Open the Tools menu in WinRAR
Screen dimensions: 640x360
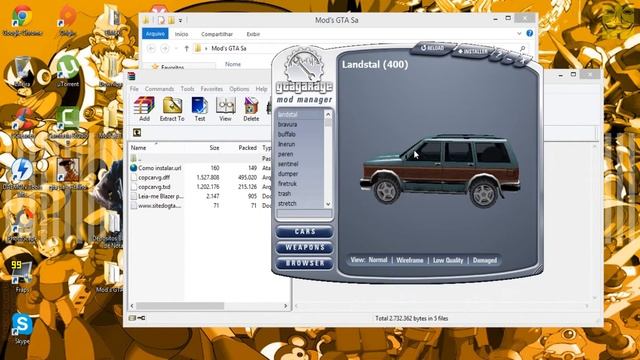(187, 89)
